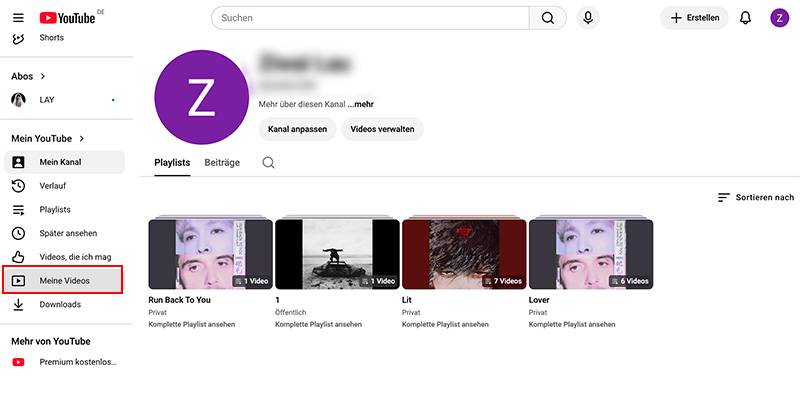View complete playlist under Run Back To You
This screenshot has height=400, width=800.
192,324
